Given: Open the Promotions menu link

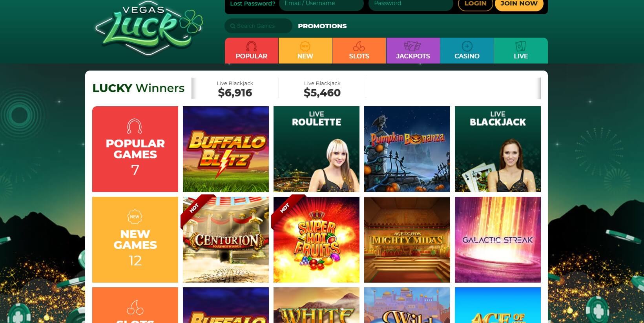Looking at the screenshot, I should point(322,26).
